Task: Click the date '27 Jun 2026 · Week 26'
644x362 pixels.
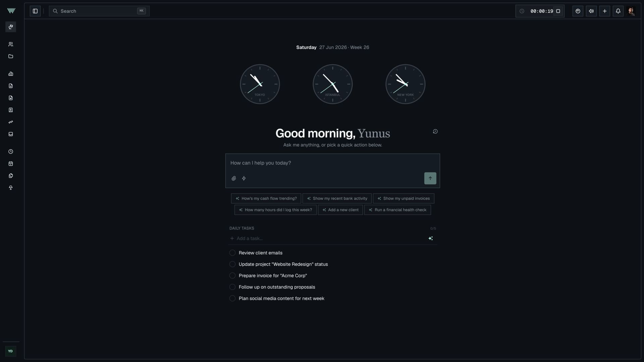Action: coord(344,47)
